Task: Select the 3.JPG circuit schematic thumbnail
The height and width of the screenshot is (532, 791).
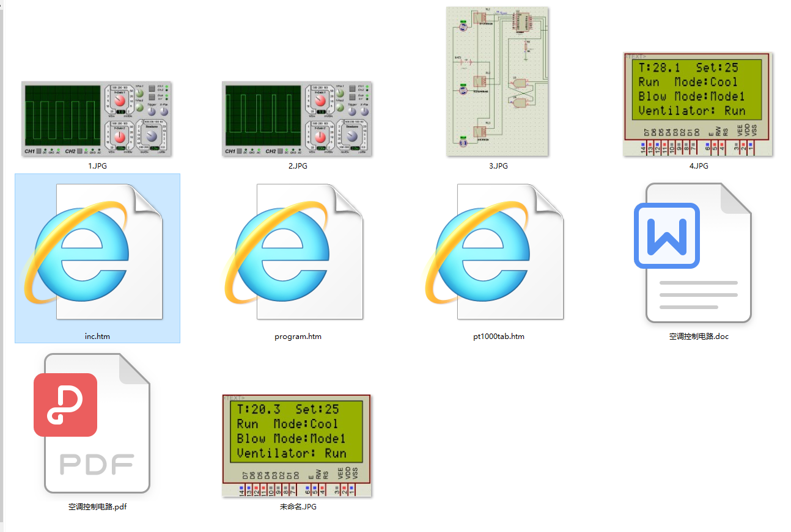Action: point(498,81)
